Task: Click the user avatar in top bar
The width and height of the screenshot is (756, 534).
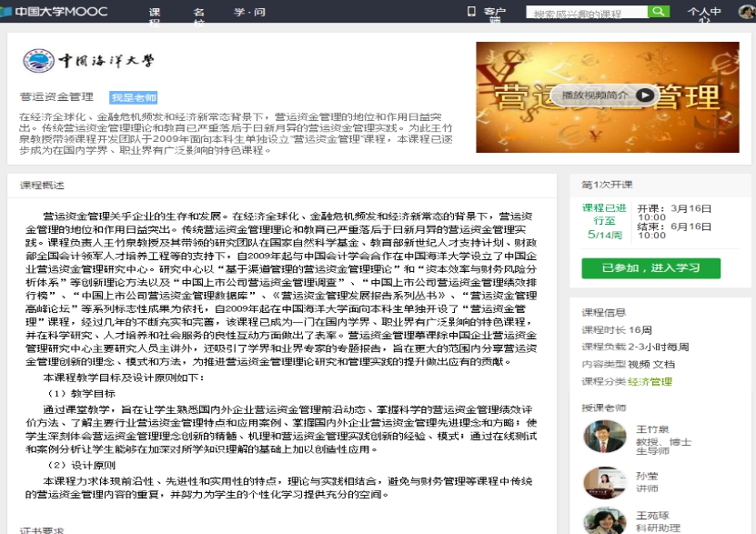Action: pos(745,12)
